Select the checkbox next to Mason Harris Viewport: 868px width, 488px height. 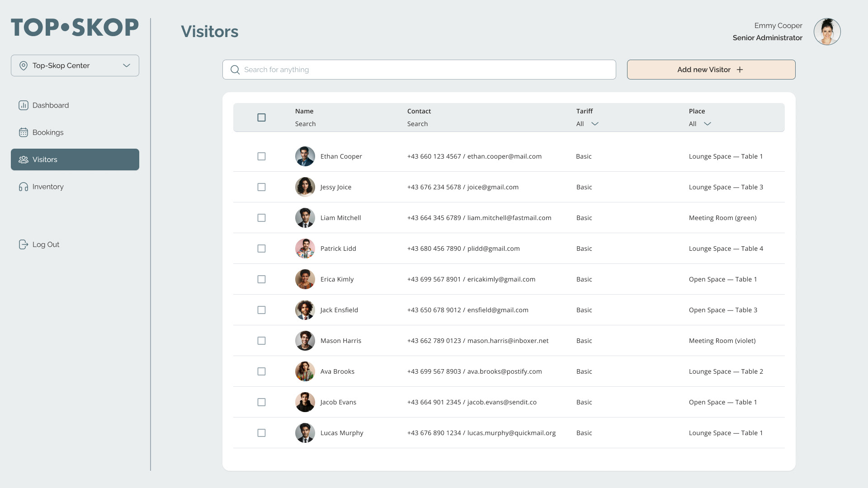tap(261, 341)
